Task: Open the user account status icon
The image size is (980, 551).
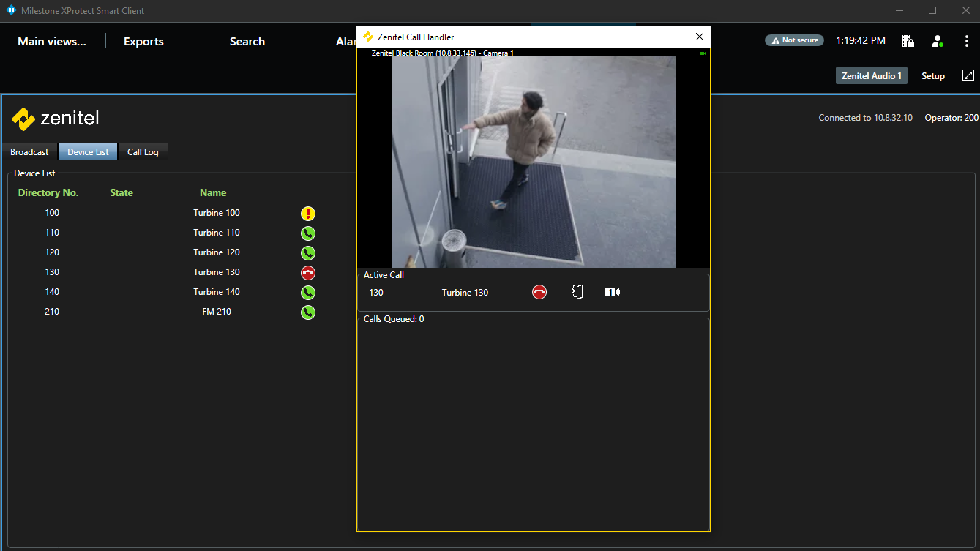Action: [938, 41]
